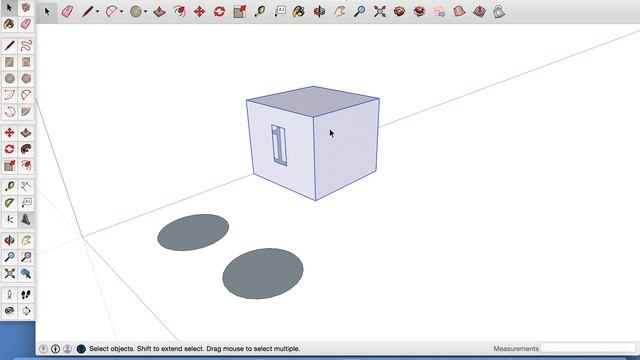Select the door rectangle on the cube
The width and height of the screenshot is (640, 360).
(279, 145)
